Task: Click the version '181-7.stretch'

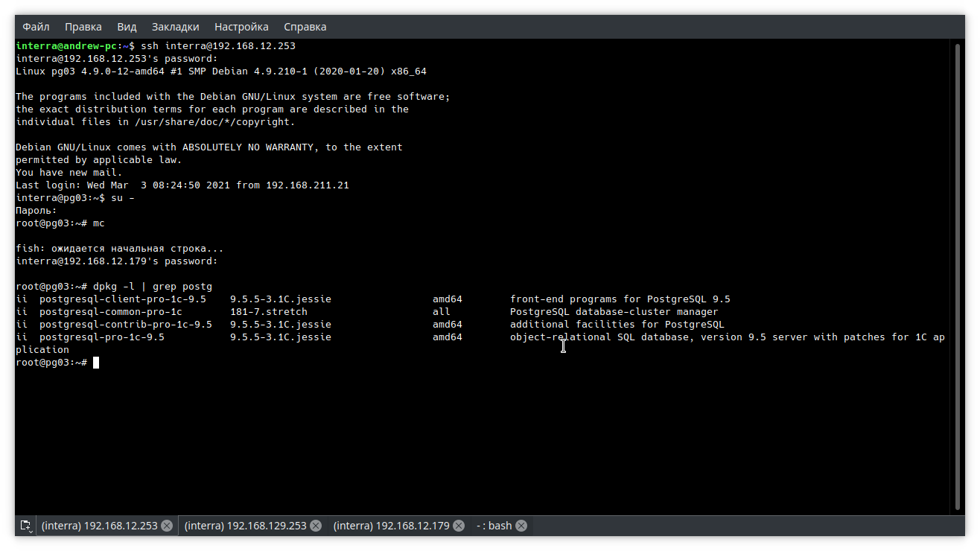Action: click(269, 312)
